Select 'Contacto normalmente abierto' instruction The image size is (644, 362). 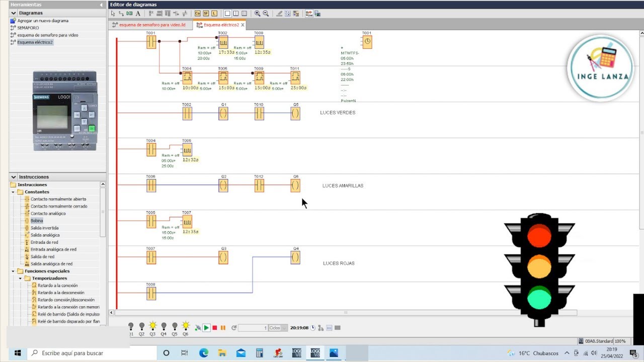(58, 199)
